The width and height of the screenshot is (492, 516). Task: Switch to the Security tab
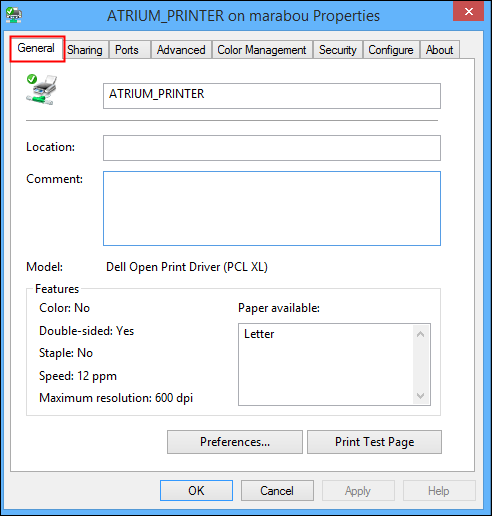tap(338, 50)
